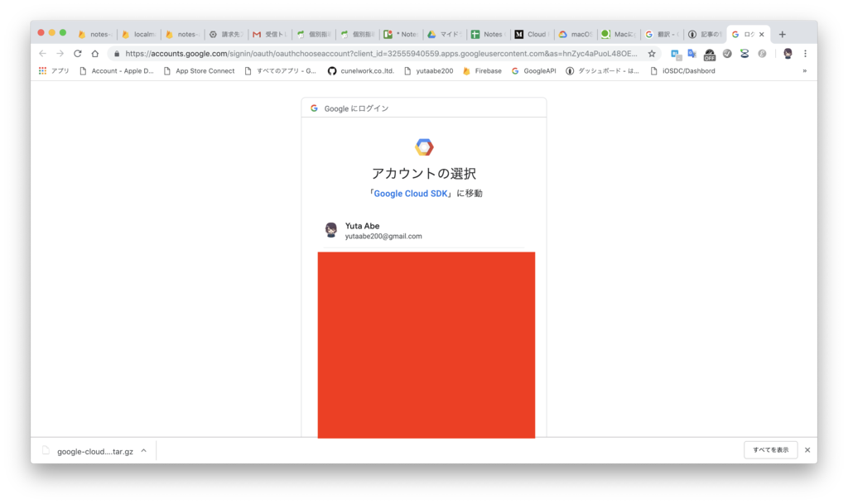Image resolution: width=848 pixels, height=504 pixels.
Task: Switch to the Gmail 受信トレイ tab
Action: click(x=270, y=35)
